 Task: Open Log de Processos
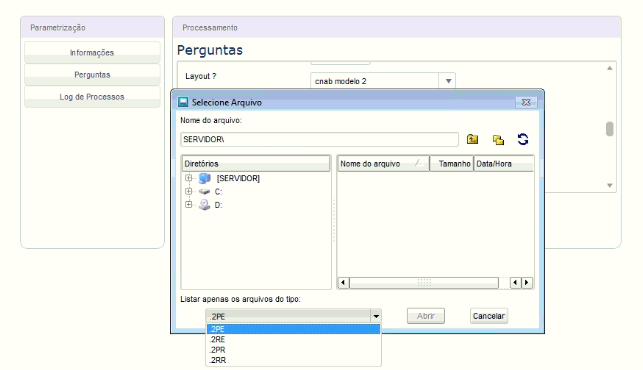[x=92, y=97]
